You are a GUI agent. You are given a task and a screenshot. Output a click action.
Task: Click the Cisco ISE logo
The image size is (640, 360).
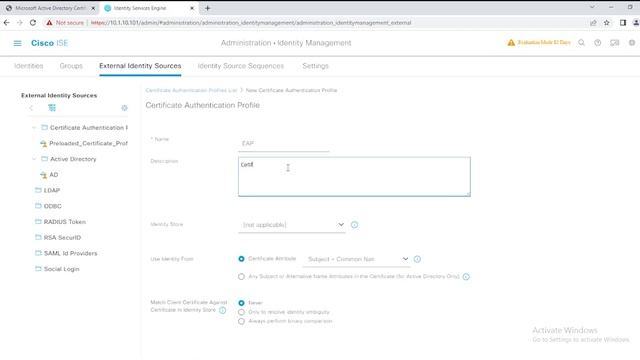pos(49,43)
